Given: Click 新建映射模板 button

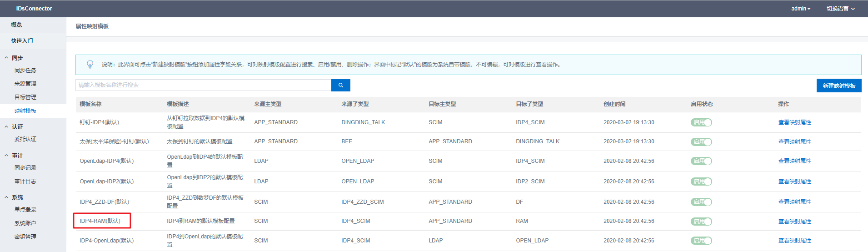Looking at the screenshot, I should point(839,86).
